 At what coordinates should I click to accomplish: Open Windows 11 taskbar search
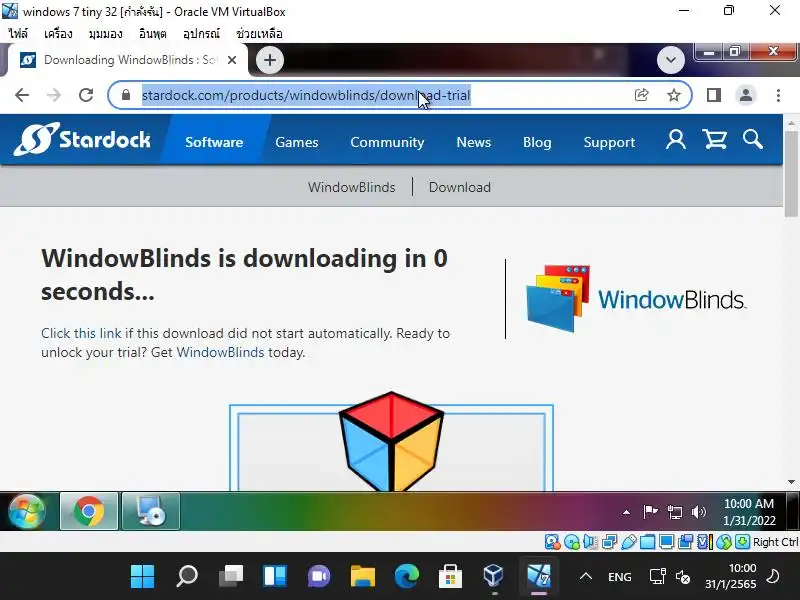click(x=187, y=577)
